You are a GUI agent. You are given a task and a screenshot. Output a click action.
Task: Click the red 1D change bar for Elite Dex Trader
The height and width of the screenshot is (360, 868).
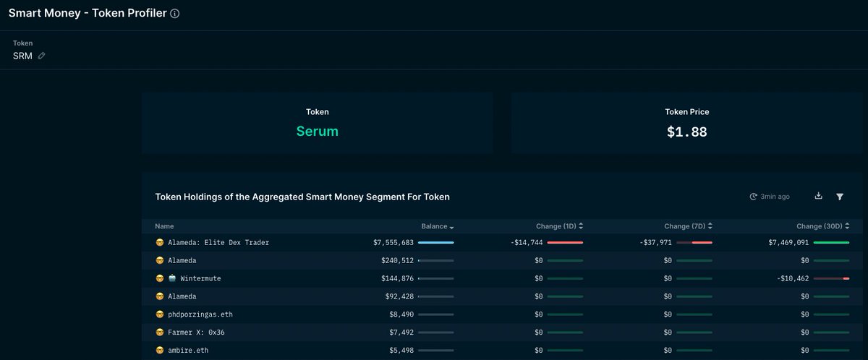tap(565, 242)
